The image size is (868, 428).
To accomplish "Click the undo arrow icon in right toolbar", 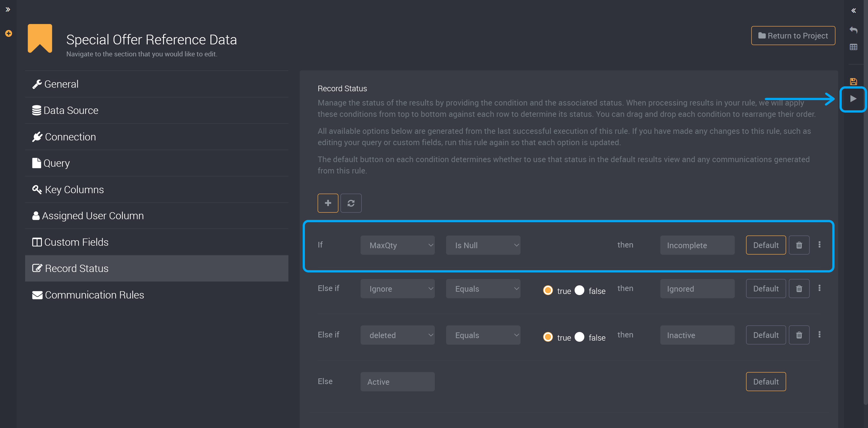I will pos(854,30).
